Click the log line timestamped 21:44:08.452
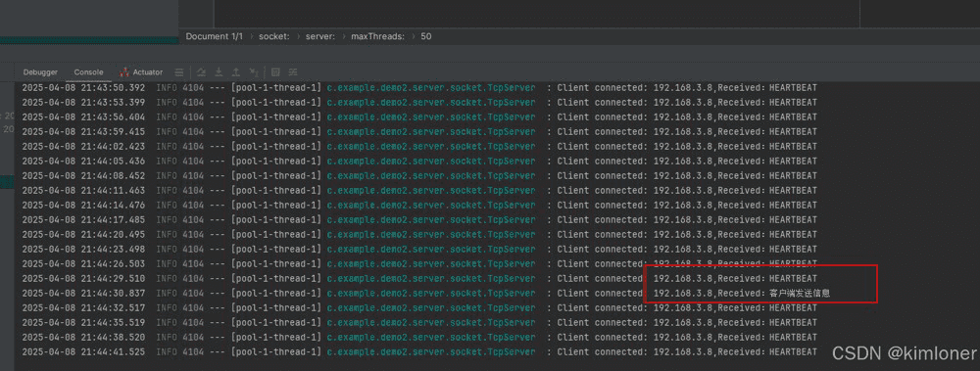Viewport: 980px width, 371px height. tap(419, 175)
